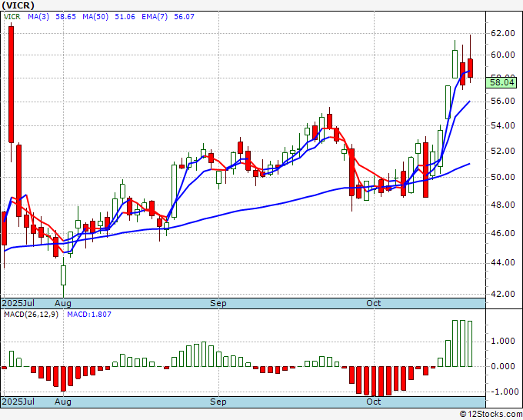
Task: Click 2025Jul on price chart date axis
Action: (x=18, y=303)
